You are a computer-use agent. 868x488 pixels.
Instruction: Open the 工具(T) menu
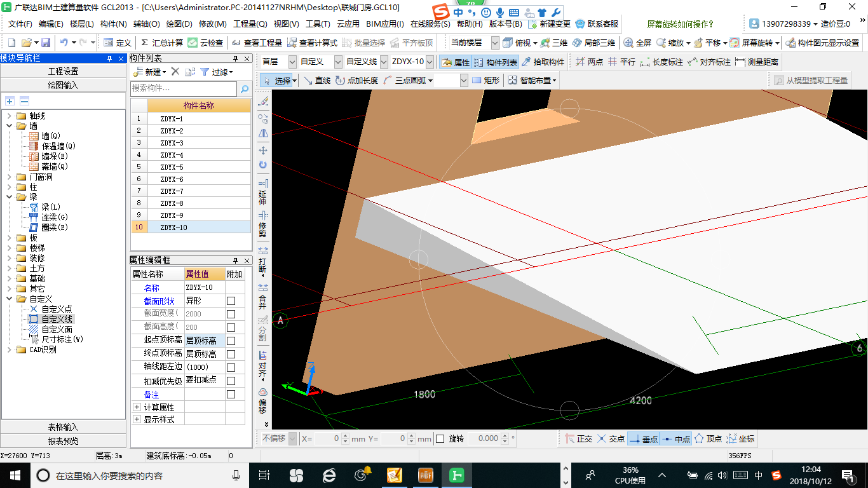[x=318, y=24]
